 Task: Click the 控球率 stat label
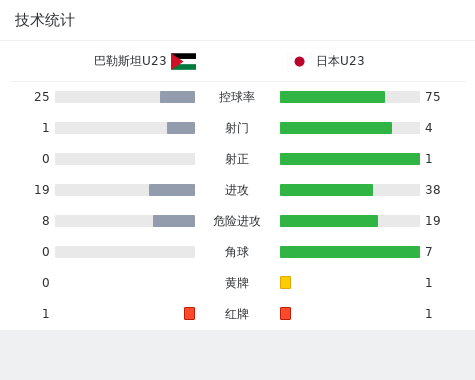(237, 97)
